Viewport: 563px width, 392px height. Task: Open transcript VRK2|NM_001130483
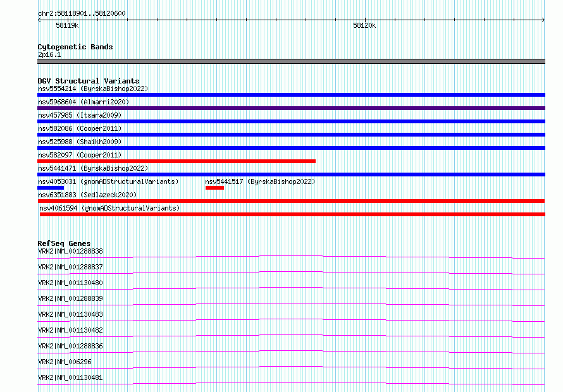(70, 314)
